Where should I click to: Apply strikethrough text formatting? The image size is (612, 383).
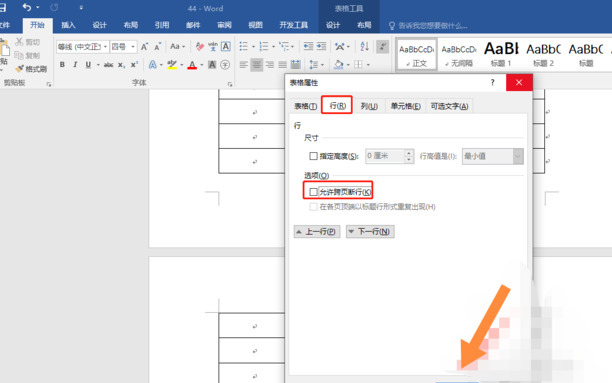[109, 65]
